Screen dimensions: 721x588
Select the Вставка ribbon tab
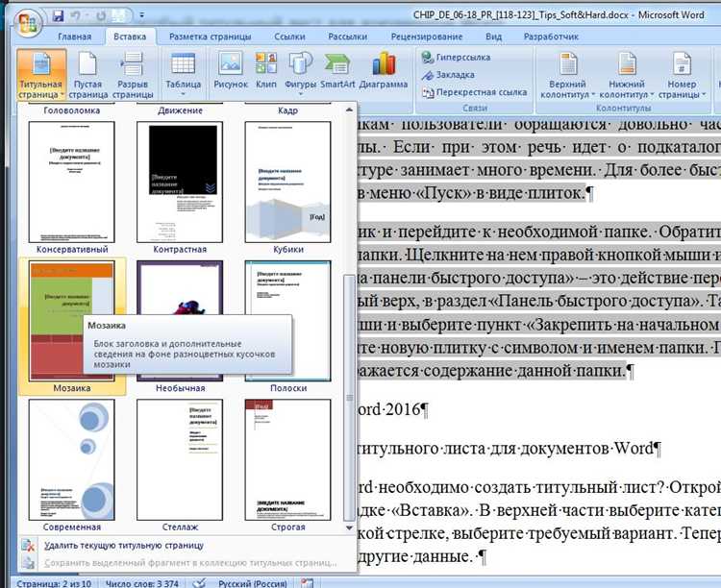[x=130, y=37]
